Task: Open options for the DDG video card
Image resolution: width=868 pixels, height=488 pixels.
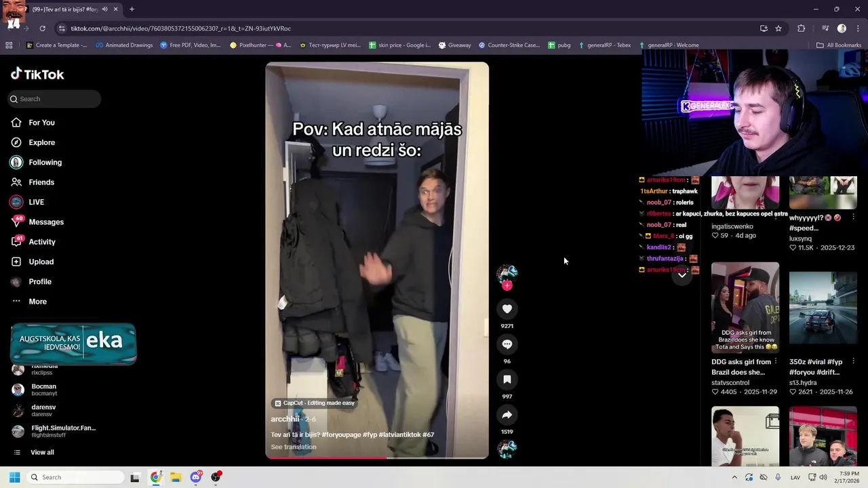Action: [x=775, y=361]
